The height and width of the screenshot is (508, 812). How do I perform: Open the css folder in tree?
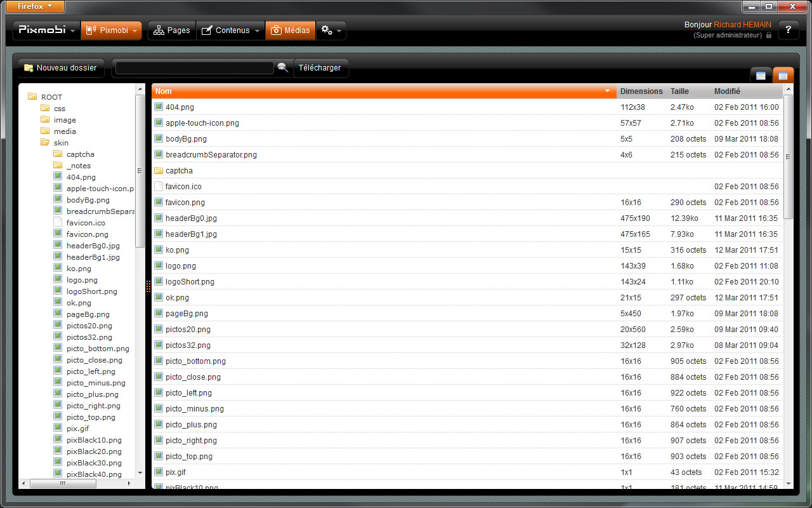point(59,109)
